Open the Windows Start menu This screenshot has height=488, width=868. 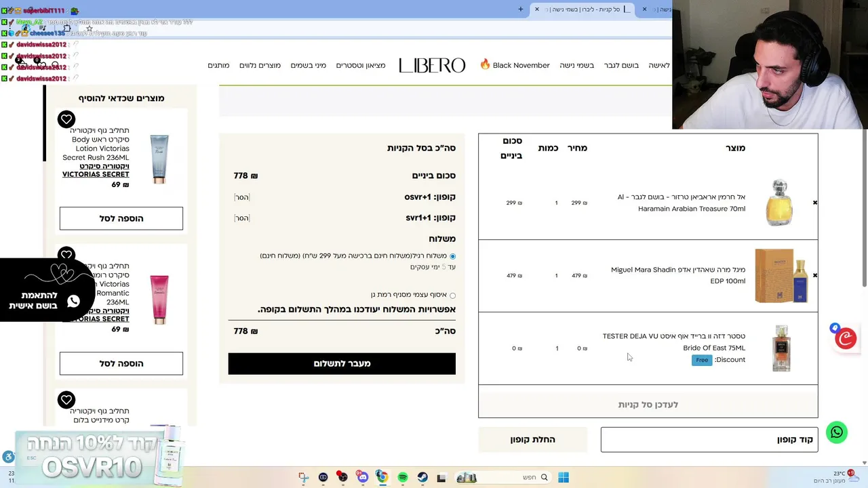563,477
